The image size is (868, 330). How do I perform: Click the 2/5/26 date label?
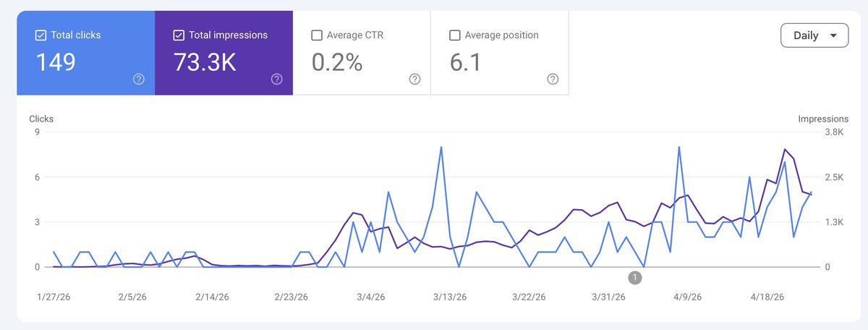tap(132, 297)
